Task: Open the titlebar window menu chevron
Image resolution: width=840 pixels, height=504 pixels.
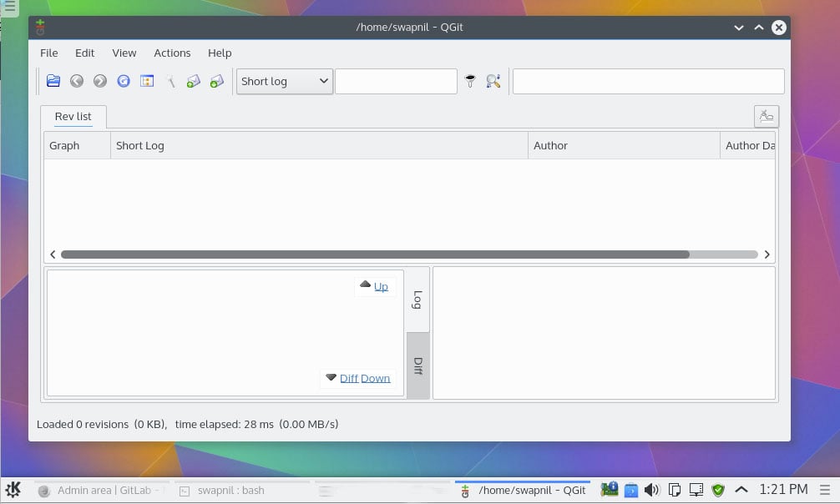Action: pos(738,27)
